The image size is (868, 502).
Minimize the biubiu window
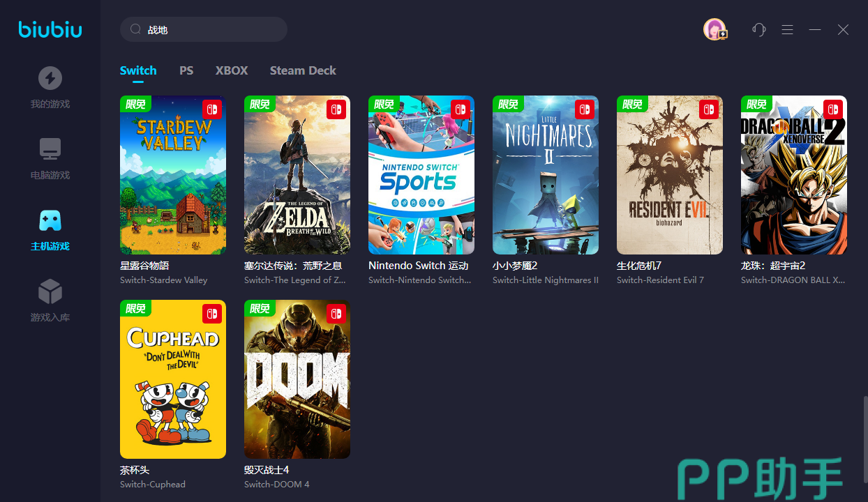point(815,29)
